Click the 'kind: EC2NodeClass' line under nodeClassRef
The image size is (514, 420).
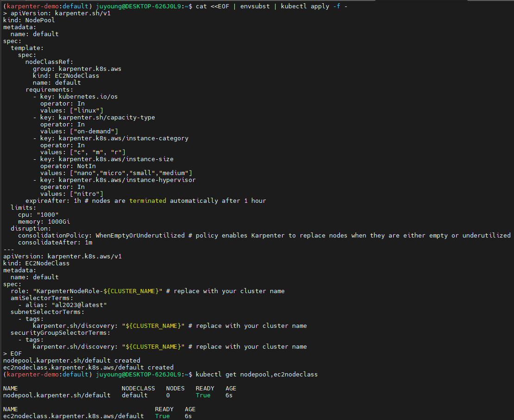point(66,76)
